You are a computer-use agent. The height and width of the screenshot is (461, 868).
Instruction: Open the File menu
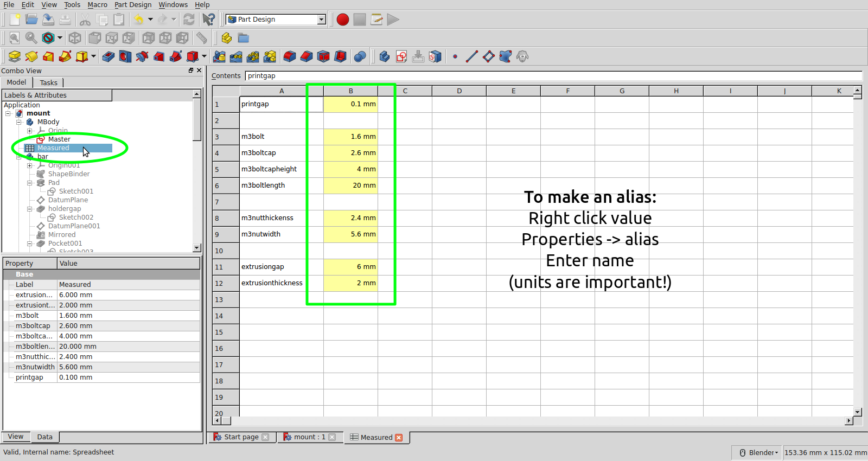click(x=9, y=5)
